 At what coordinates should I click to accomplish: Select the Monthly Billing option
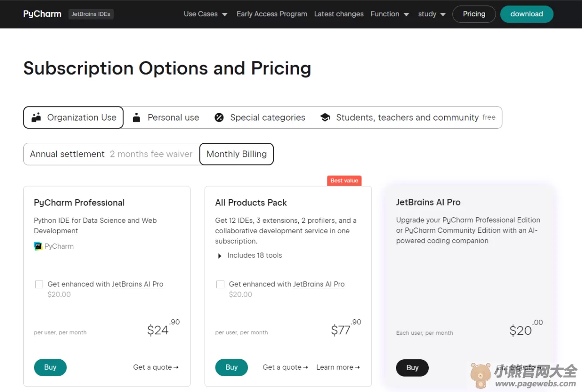coord(236,154)
